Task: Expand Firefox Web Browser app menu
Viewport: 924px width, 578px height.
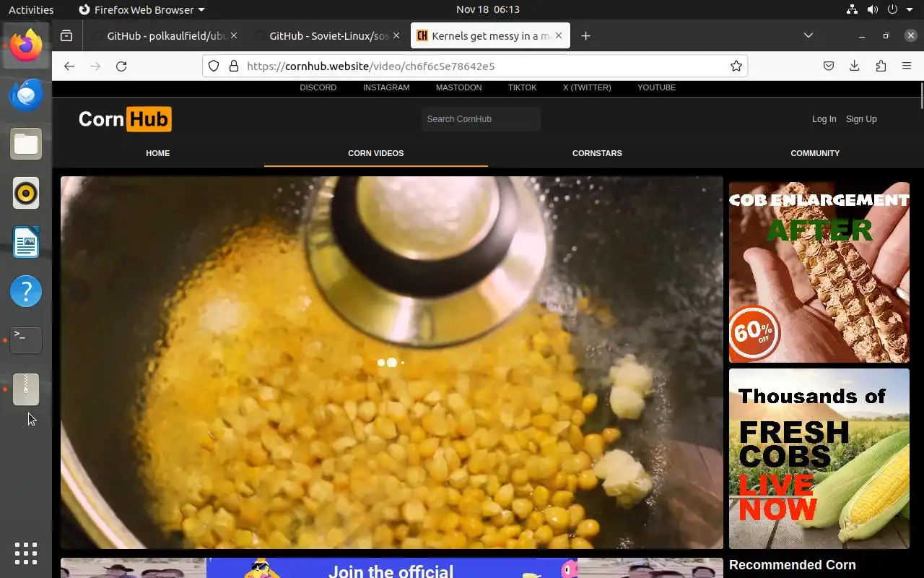Action: [141, 9]
